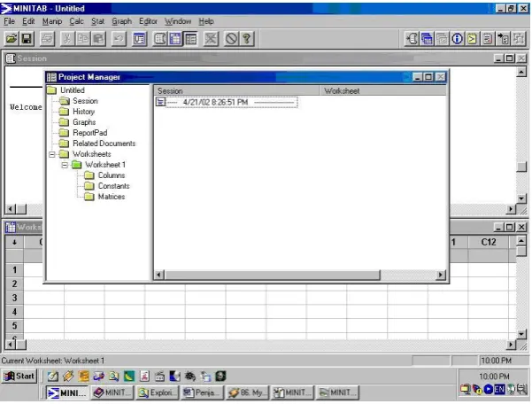Click the Worksheet column header in Project Manager

point(383,90)
